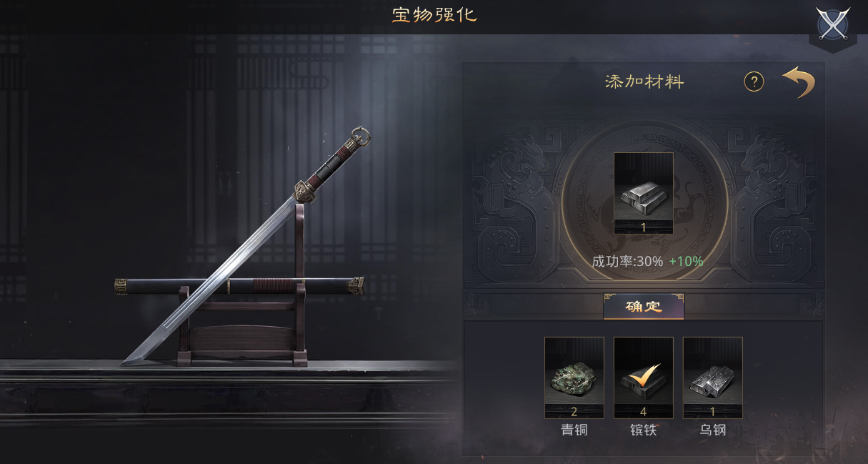
Task: Remove the ingot from the center material slot
Action: (x=643, y=193)
